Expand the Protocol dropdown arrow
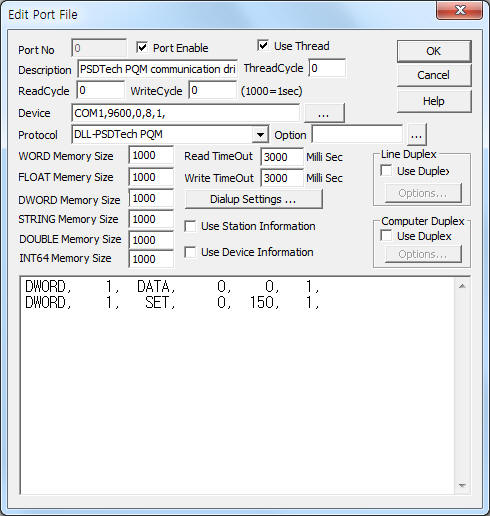Screen dimensions: 490x516 click(260, 135)
